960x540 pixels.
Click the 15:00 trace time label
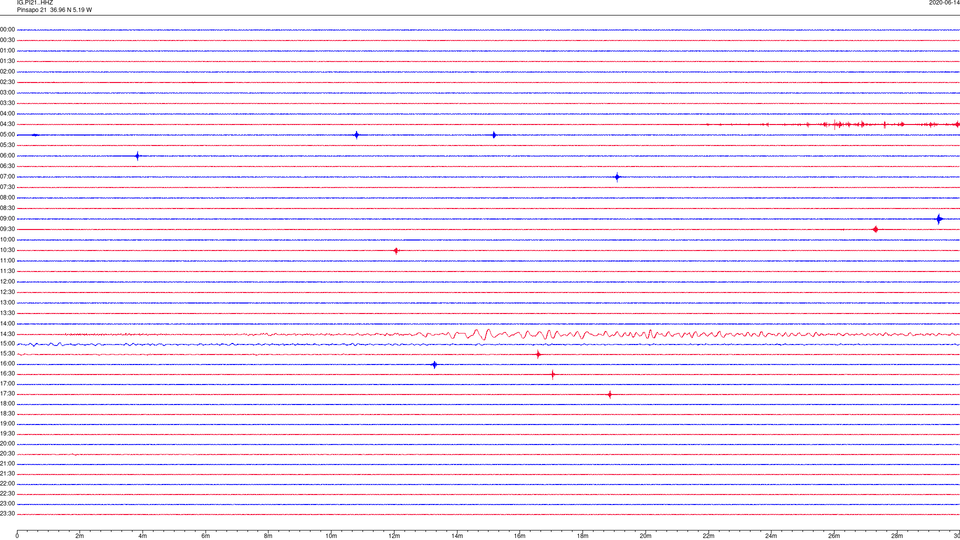point(7,344)
